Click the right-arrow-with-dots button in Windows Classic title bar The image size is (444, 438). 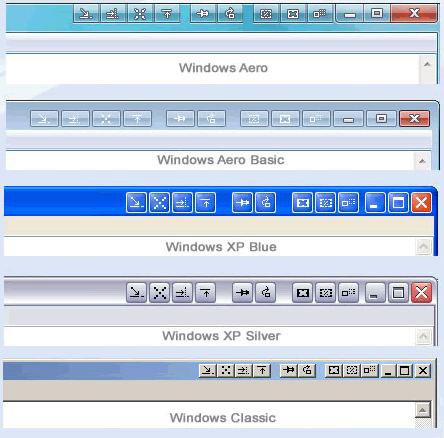244,370
